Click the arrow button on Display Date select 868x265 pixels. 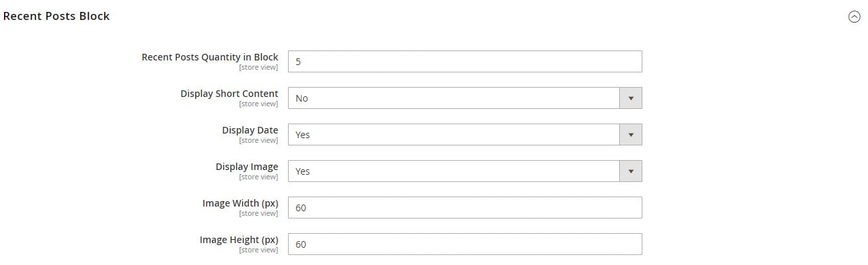pyautogui.click(x=630, y=134)
